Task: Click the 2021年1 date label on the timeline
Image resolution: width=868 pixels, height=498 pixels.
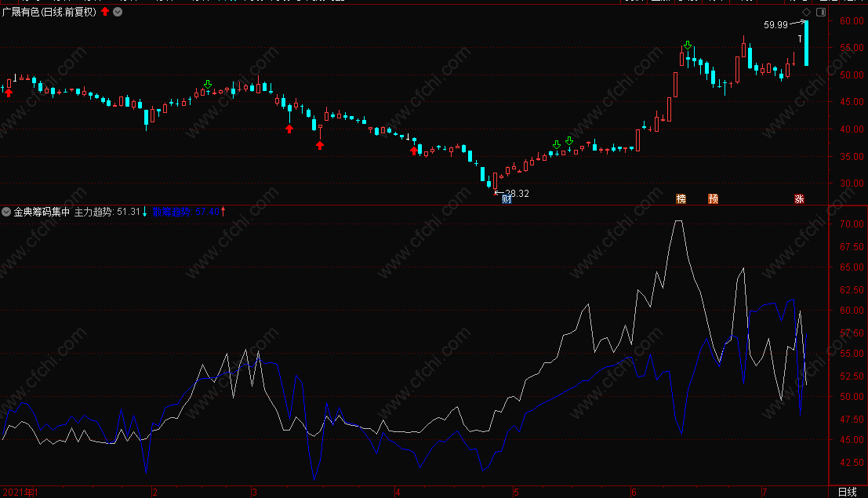Action: pyautogui.click(x=20, y=493)
